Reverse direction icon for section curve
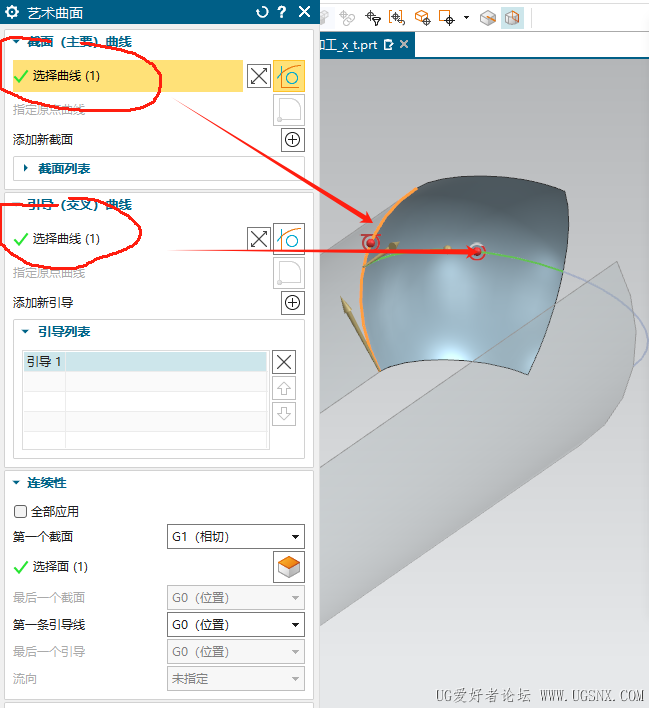Image resolution: width=649 pixels, height=708 pixels. coord(259,76)
